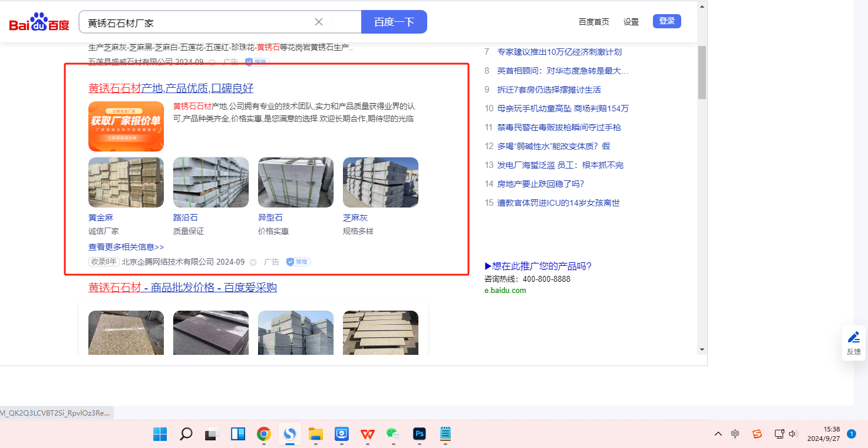Open hot topic 英首相顾问：对华态度急转是最大…

tap(563, 71)
